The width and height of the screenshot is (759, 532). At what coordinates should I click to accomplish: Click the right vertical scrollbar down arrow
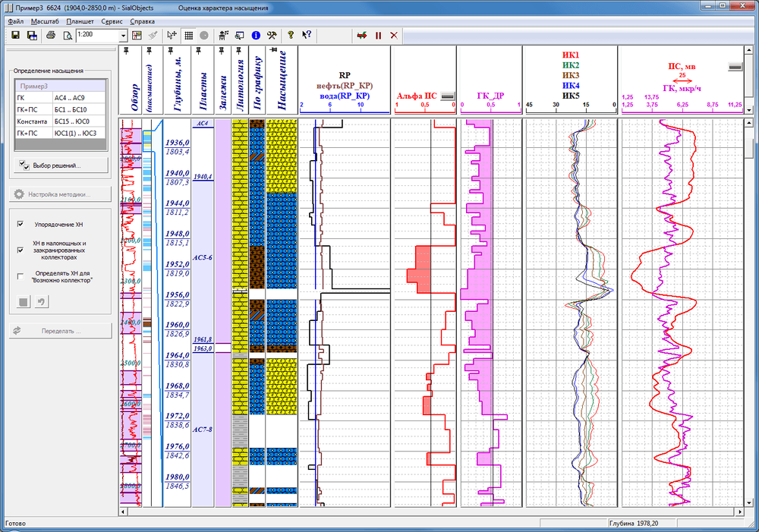[x=752, y=512]
